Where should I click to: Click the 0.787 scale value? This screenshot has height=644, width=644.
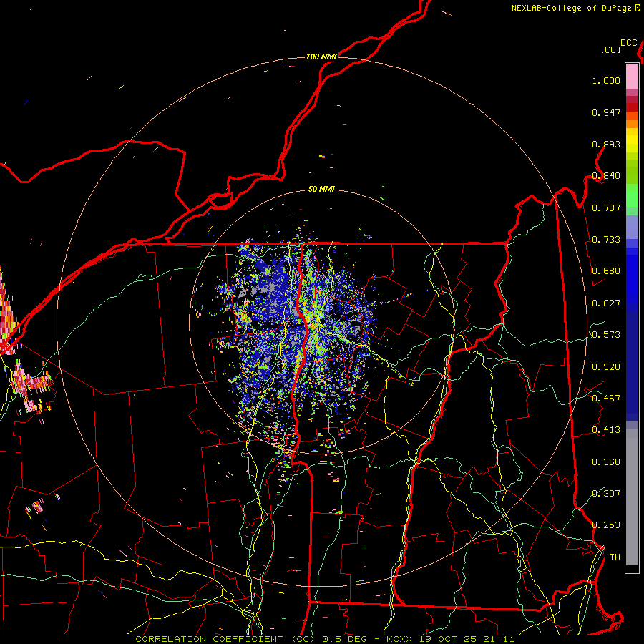(x=606, y=208)
